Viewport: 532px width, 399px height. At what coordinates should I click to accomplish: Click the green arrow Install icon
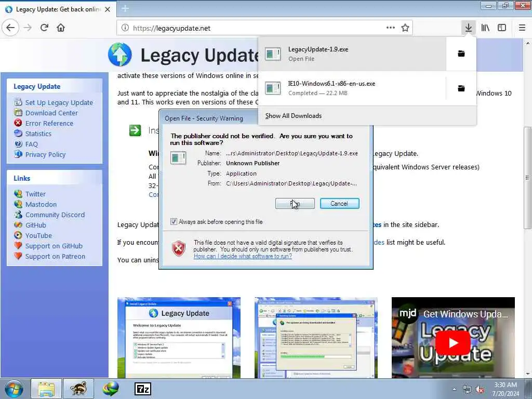135,130
